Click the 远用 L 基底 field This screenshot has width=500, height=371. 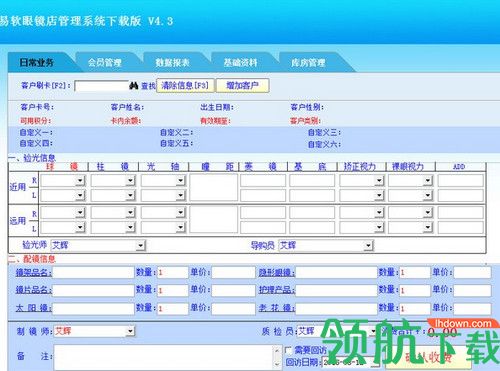[312, 227]
